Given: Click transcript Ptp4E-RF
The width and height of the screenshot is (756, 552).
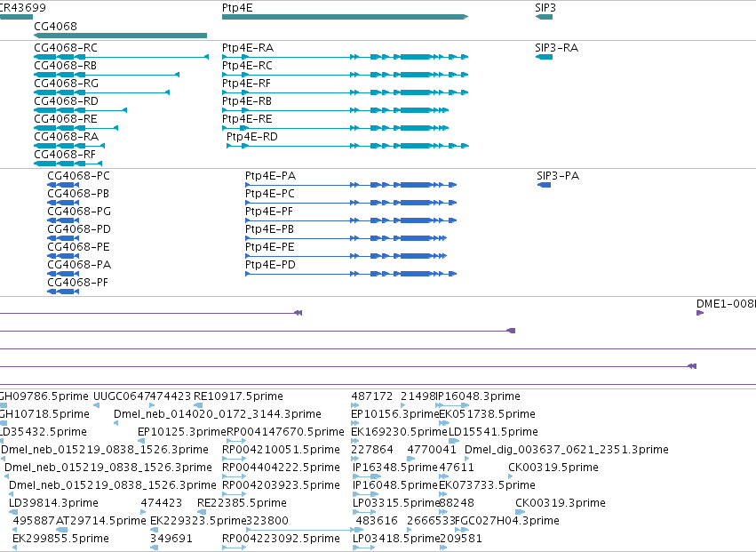Looking at the screenshot, I should [x=246, y=84].
